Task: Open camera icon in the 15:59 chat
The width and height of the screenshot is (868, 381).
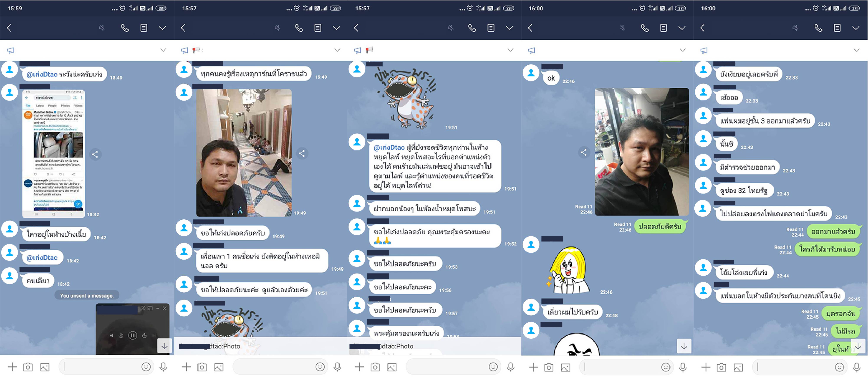Action: coord(28,367)
